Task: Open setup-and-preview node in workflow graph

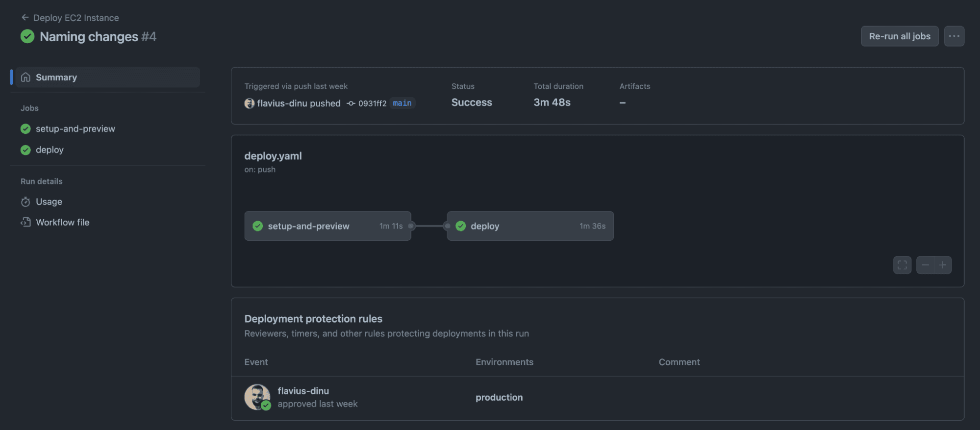Action: tap(327, 226)
